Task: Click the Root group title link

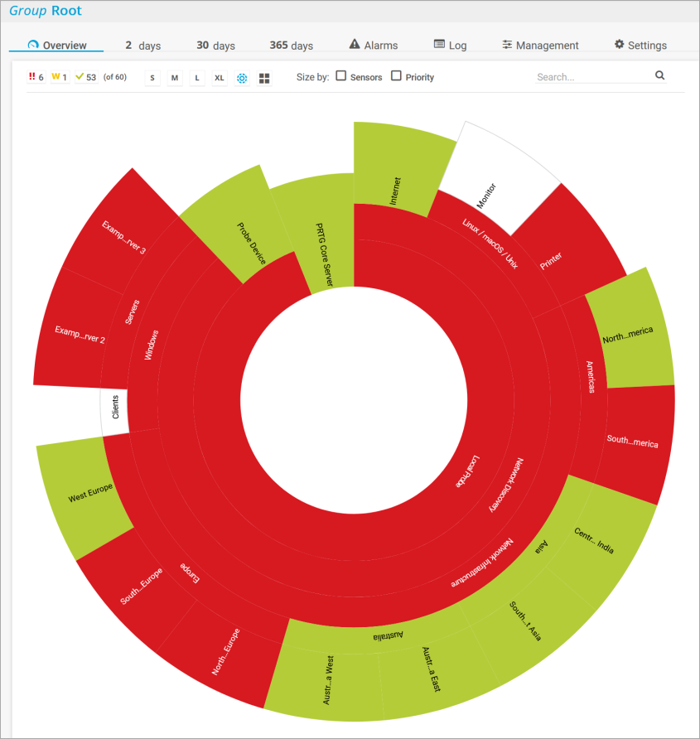Action: [66, 12]
